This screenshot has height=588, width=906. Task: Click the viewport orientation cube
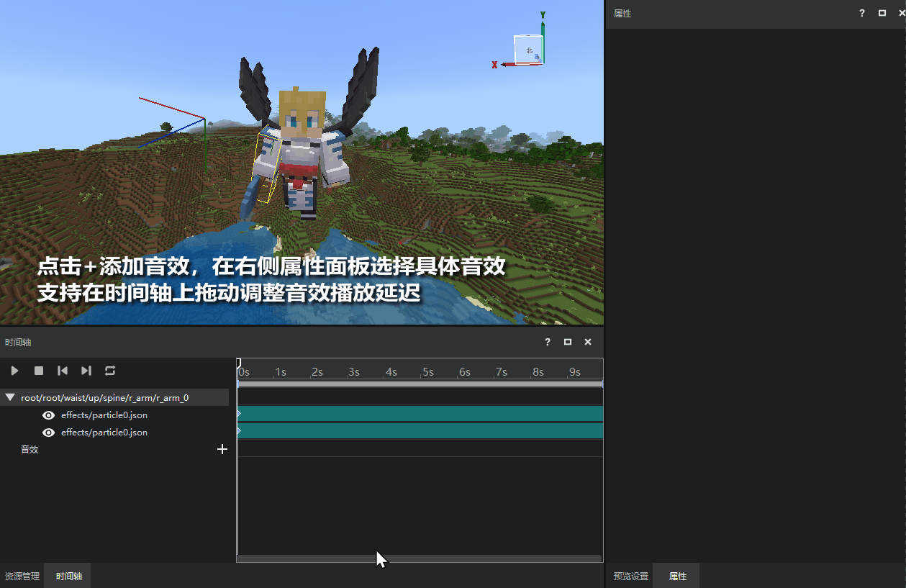click(x=528, y=50)
